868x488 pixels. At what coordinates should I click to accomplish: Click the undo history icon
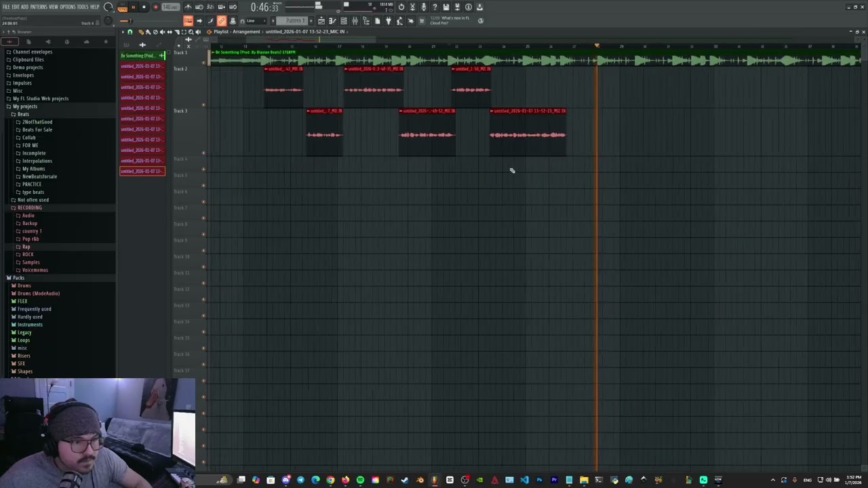coord(401,7)
